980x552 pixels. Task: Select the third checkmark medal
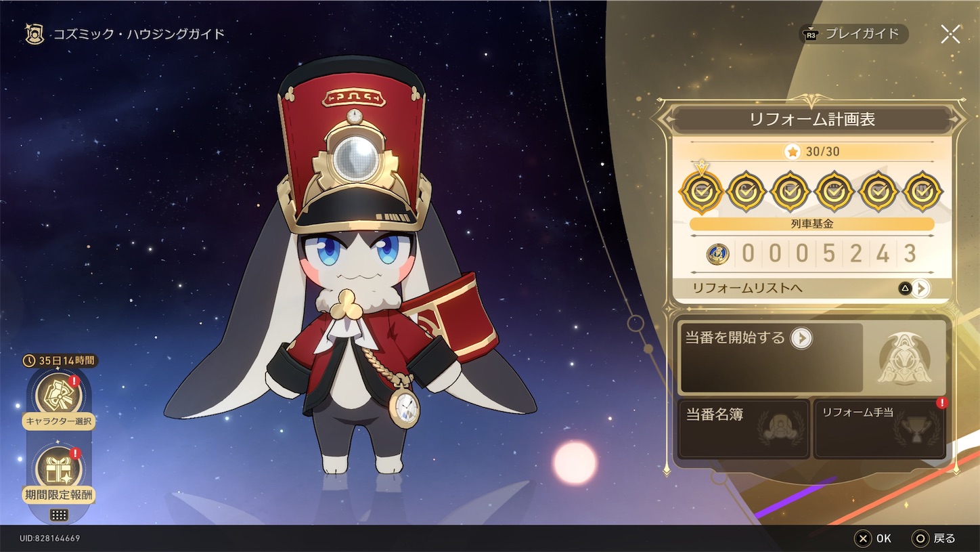790,192
